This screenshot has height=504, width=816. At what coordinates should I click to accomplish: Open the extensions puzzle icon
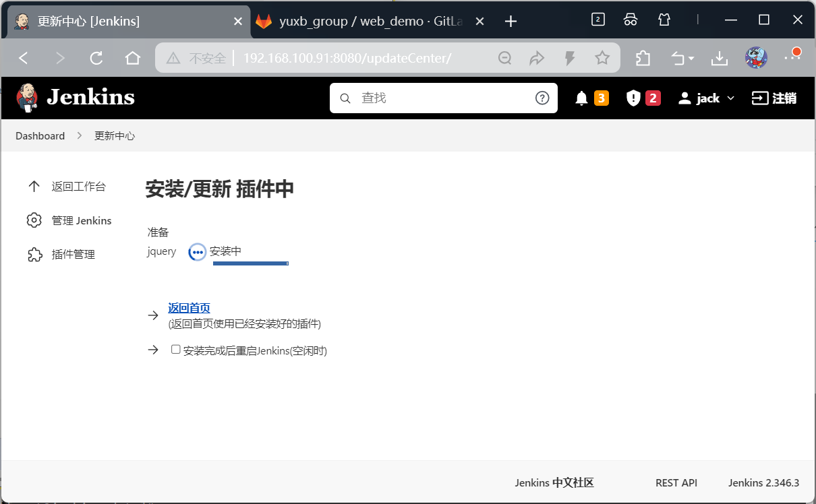pyautogui.click(x=643, y=59)
